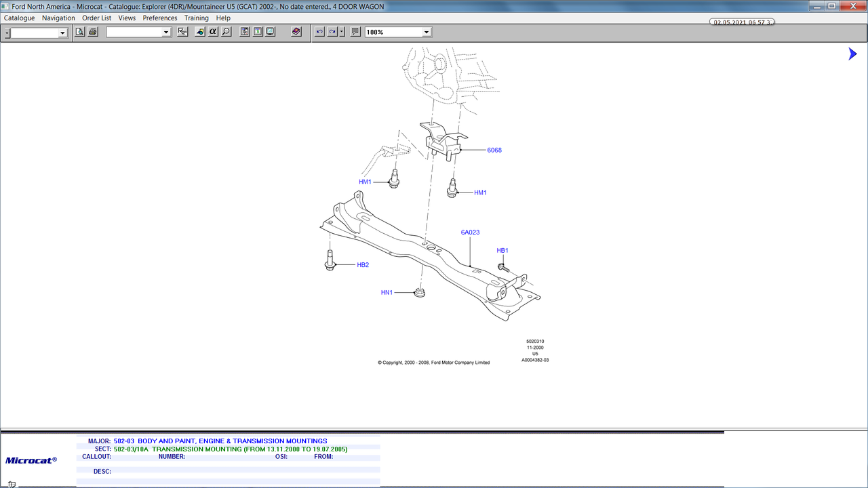Open the alpha index icon
Image resolution: width=868 pixels, height=488 pixels.
213,32
